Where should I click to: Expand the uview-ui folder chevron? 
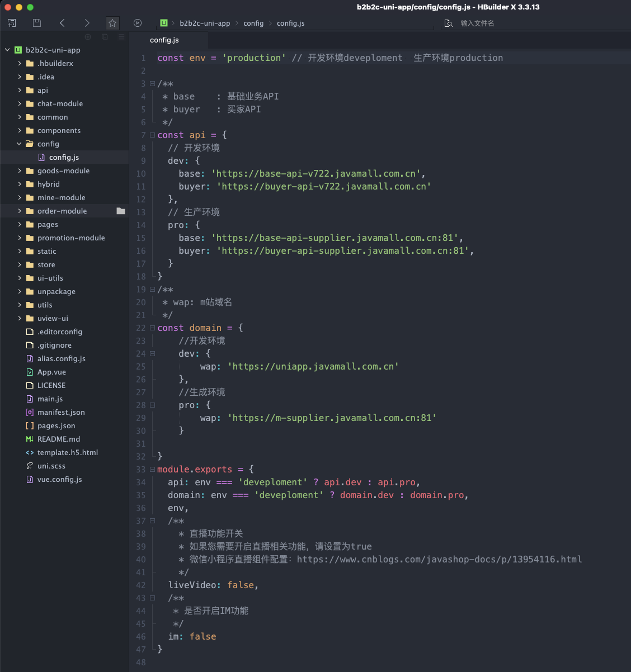point(20,318)
